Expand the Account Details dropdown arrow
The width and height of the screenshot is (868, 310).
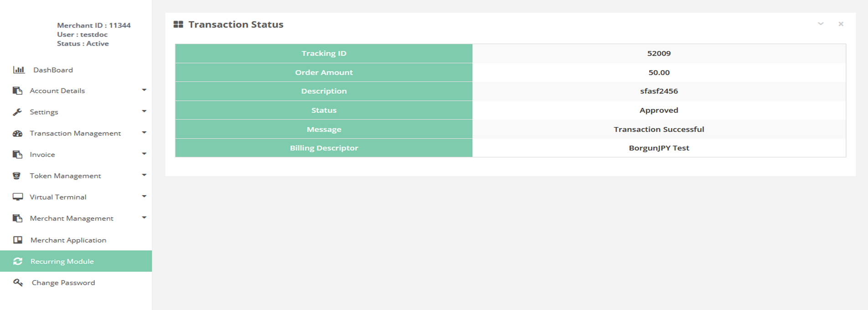144,90
